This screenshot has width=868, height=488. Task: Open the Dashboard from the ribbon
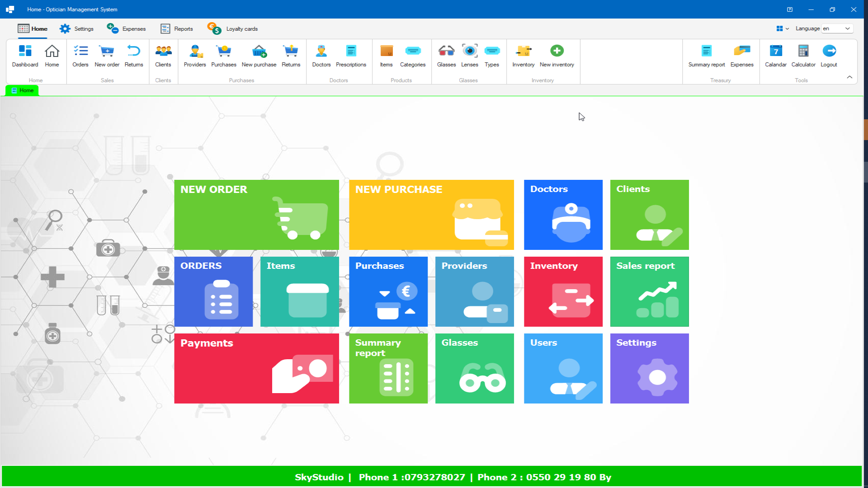[25, 56]
